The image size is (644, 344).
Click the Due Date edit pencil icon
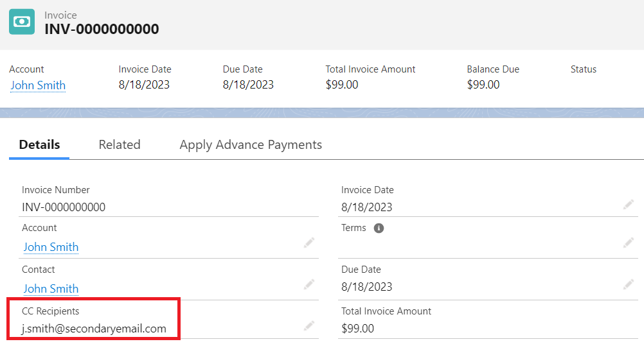point(628,284)
